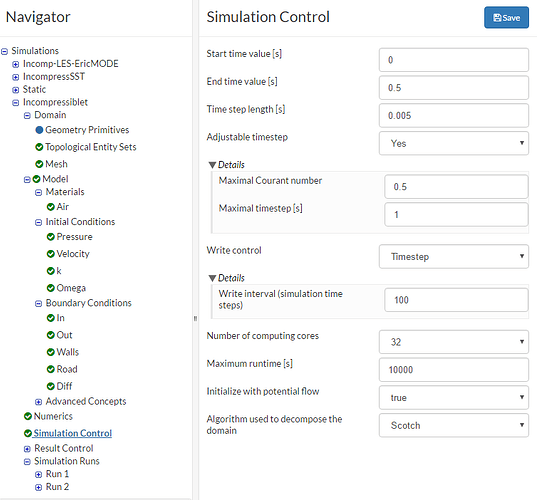
Task: Select the Air material item
Action: pos(63,207)
